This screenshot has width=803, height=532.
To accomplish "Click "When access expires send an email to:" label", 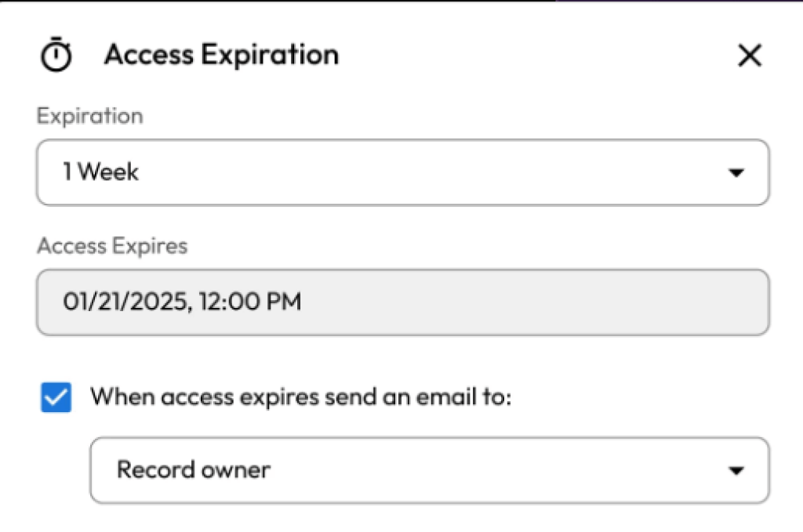I will click(x=300, y=397).
